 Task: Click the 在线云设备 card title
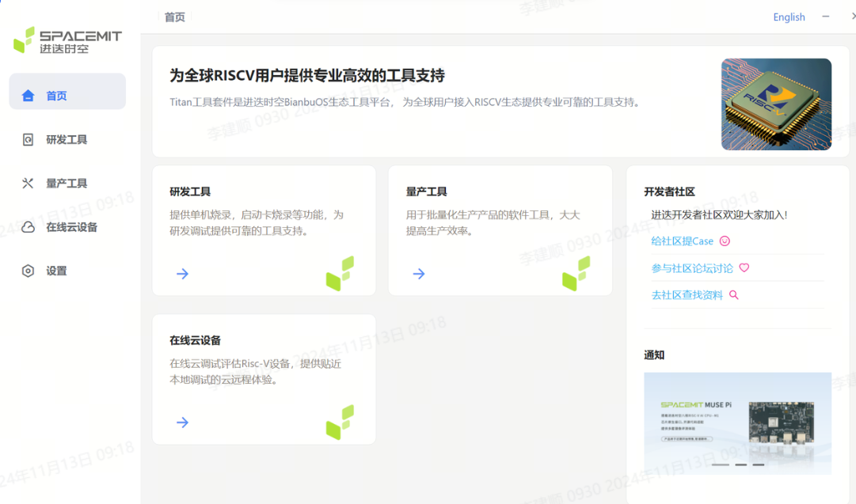195,340
